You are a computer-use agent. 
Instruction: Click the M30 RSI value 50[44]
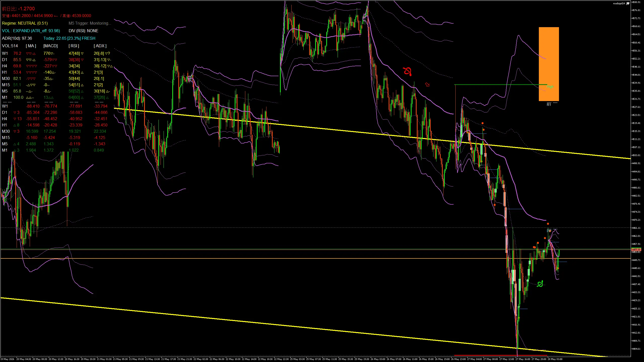point(74,78)
